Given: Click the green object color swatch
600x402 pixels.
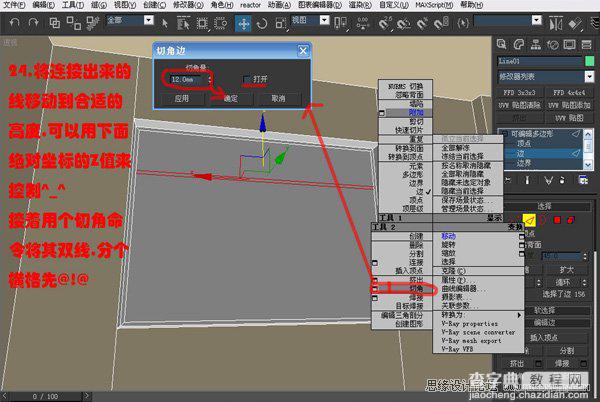Looking at the screenshot, I should pos(589,60).
